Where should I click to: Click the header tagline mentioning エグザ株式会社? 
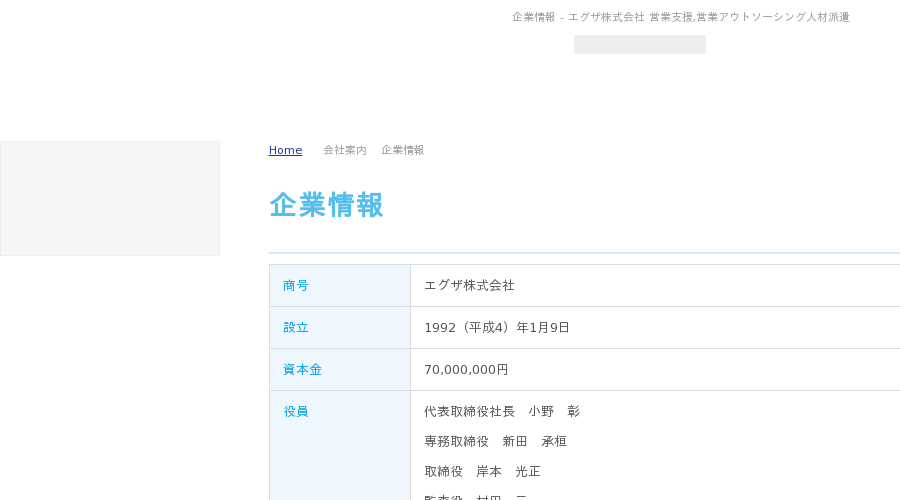pyautogui.click(x=680, y=17)
